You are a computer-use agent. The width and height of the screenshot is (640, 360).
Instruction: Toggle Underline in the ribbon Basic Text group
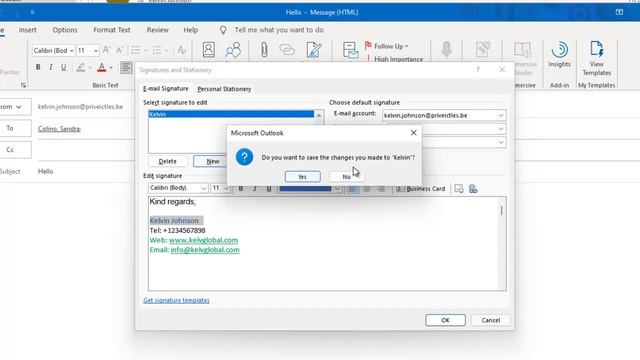tap(63, 67)
